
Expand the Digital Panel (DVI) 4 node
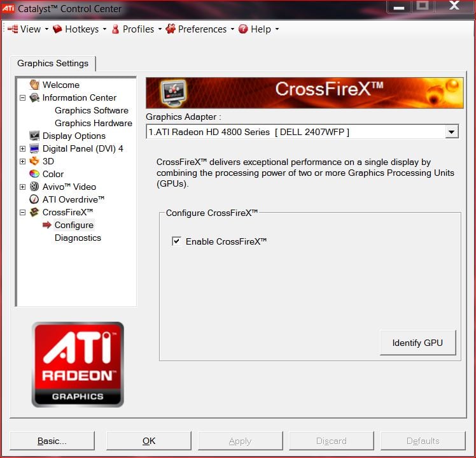(22, 148)
